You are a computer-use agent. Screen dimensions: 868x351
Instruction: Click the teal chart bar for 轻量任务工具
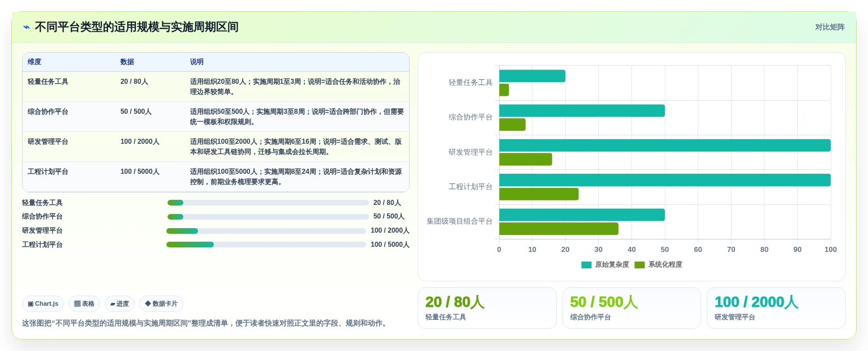point(532,76)
